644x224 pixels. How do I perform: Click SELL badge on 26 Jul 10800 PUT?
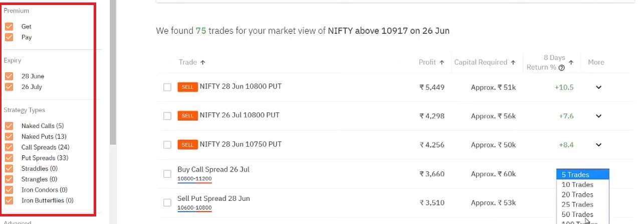coord(187,116)
